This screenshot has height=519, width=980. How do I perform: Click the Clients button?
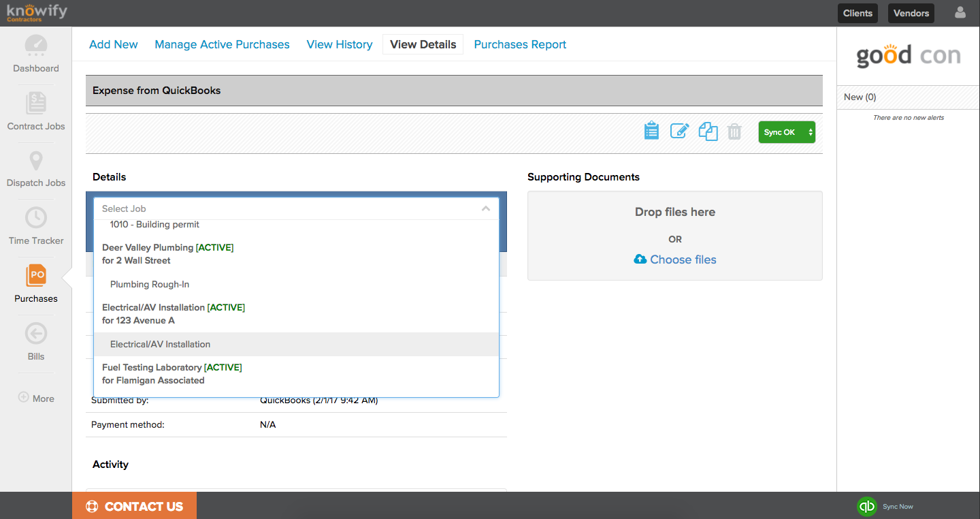[857, 13]
